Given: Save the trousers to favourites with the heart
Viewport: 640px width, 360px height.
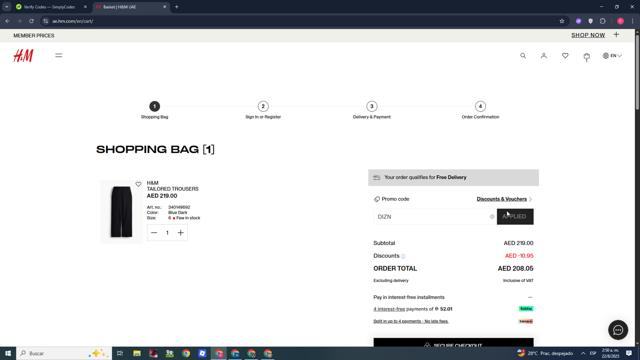Looking at the screenshot, I should pos(138,184).
